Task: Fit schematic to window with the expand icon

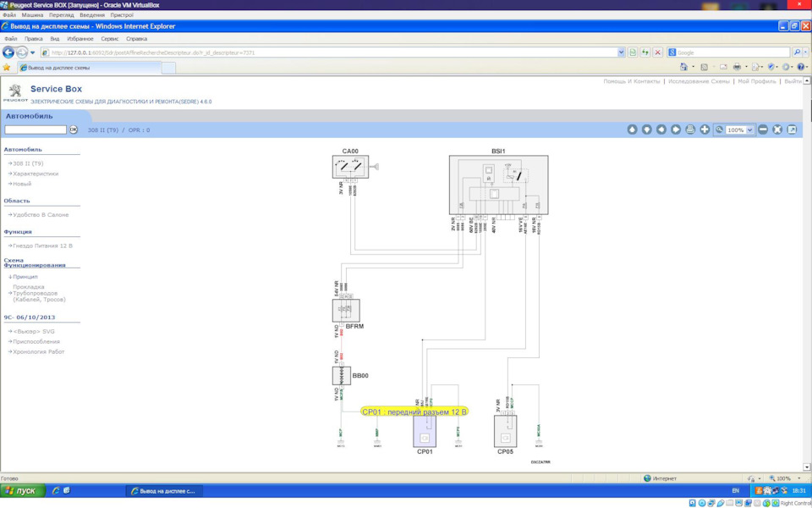Action: [777, 130]
